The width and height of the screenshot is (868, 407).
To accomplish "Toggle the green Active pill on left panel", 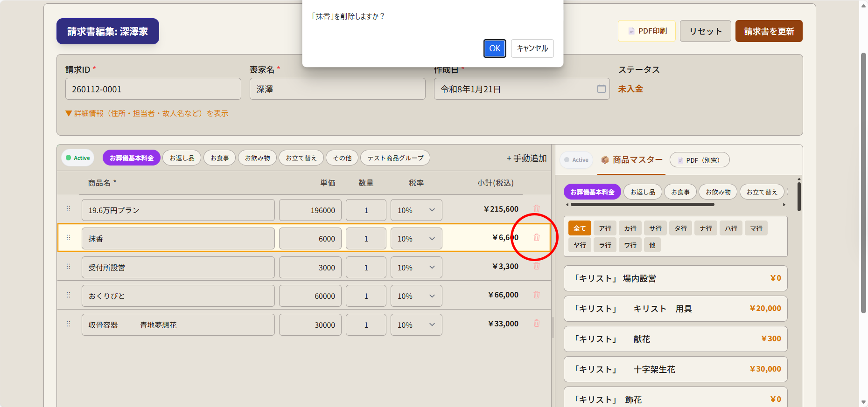I will click(x=78, y=158).
